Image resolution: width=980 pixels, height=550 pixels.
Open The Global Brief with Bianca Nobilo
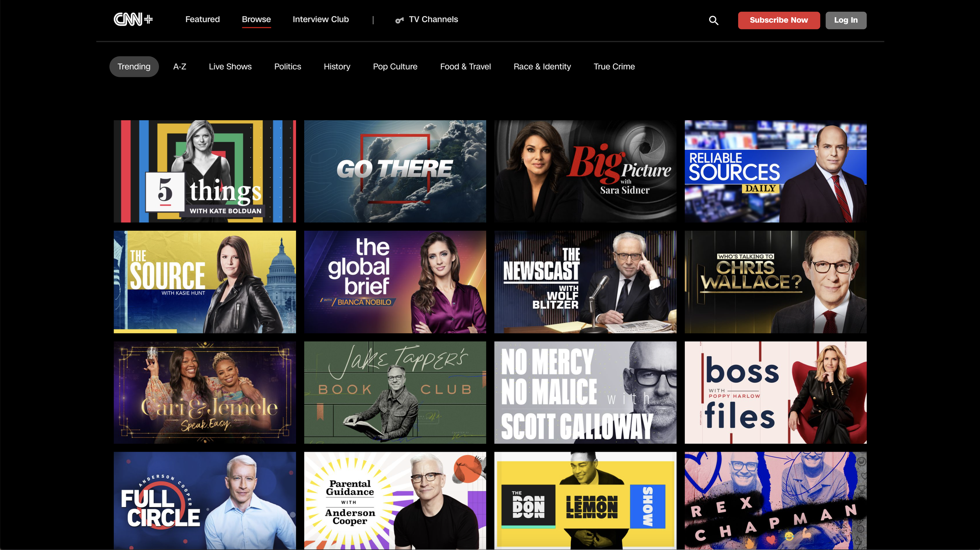point(395,282)
